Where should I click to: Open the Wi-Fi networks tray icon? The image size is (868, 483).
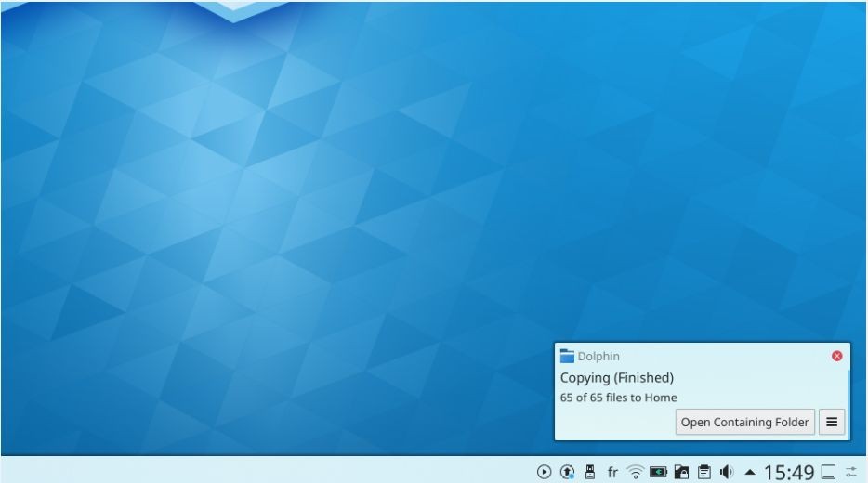[636, 472]
